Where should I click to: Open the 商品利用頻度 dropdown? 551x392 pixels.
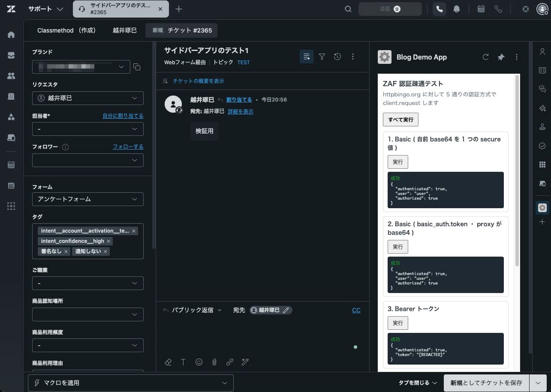pos(88,345)
